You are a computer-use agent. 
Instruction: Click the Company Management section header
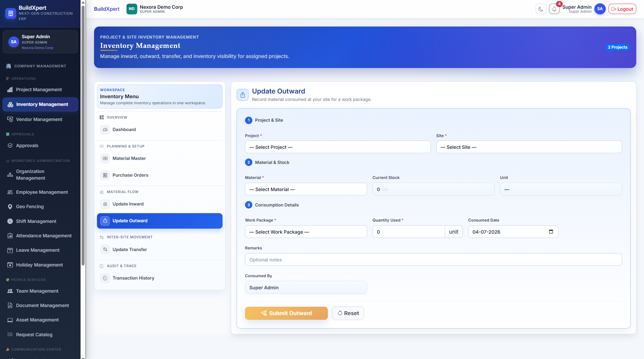point(40,66)
